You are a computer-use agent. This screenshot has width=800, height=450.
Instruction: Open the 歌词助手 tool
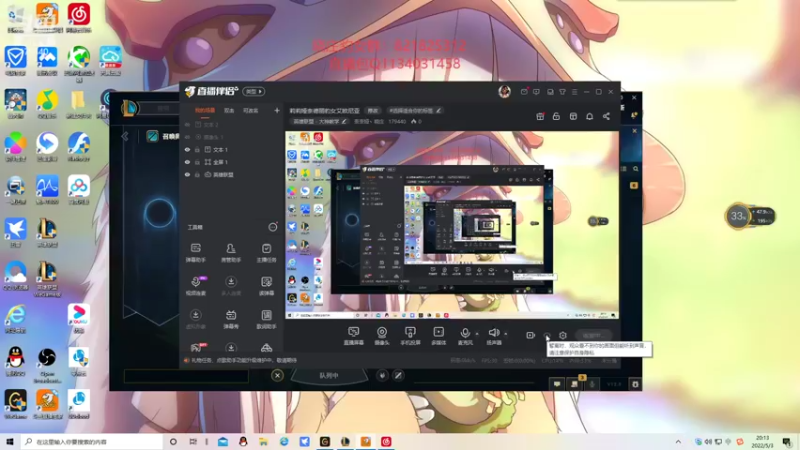[266, 320]
